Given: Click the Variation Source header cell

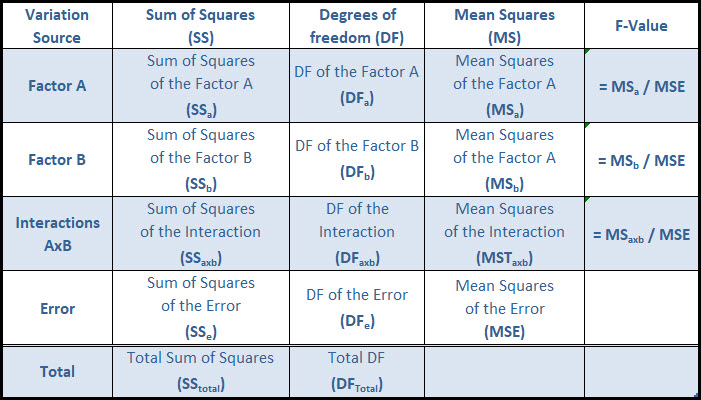Looking at the screenshot, I should [x=57, y=25].
